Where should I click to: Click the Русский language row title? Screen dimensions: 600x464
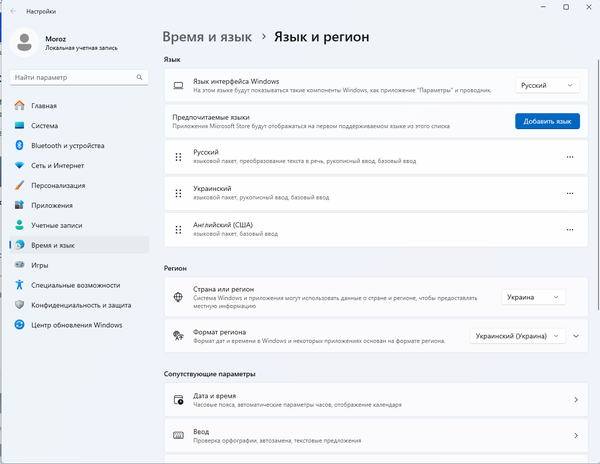205,152
